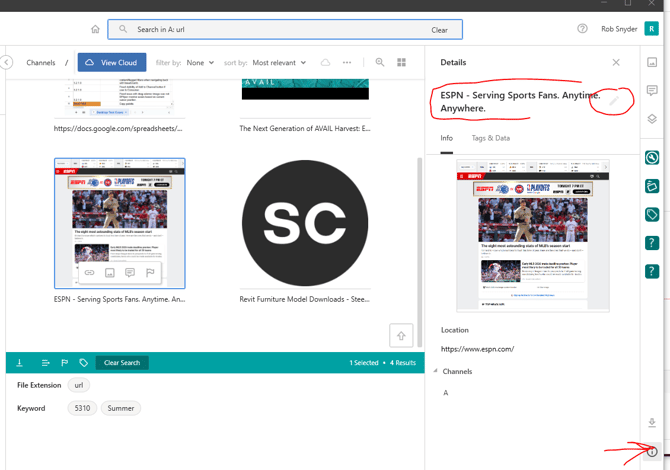670x470 pixels.
Task: Click the home icon beside the search bar
Action: tap(95, 30)
